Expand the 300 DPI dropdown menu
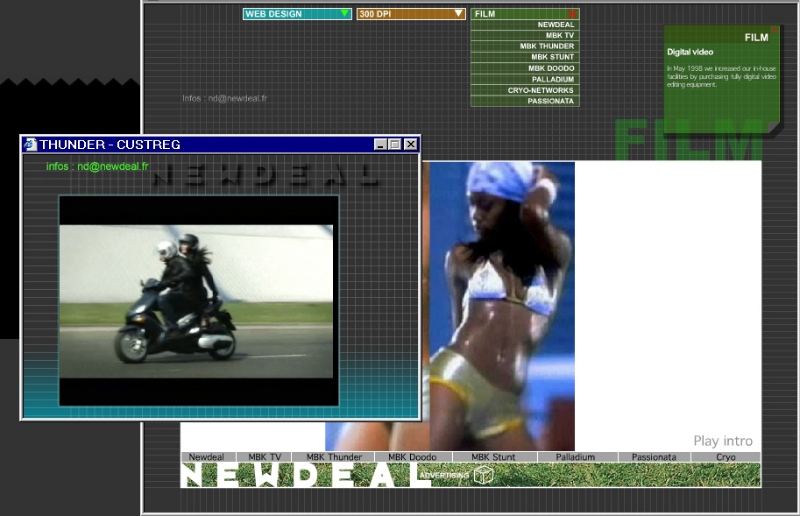 coord(411,14)
